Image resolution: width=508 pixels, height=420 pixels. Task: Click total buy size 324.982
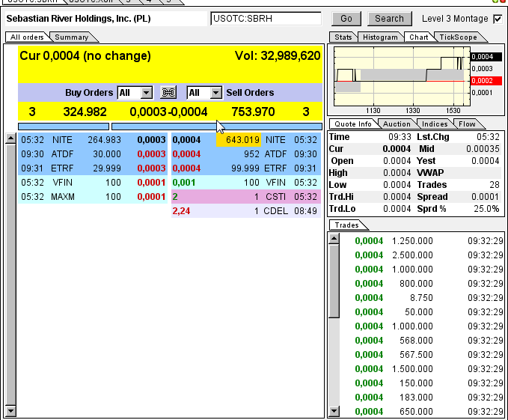[85, 112]
